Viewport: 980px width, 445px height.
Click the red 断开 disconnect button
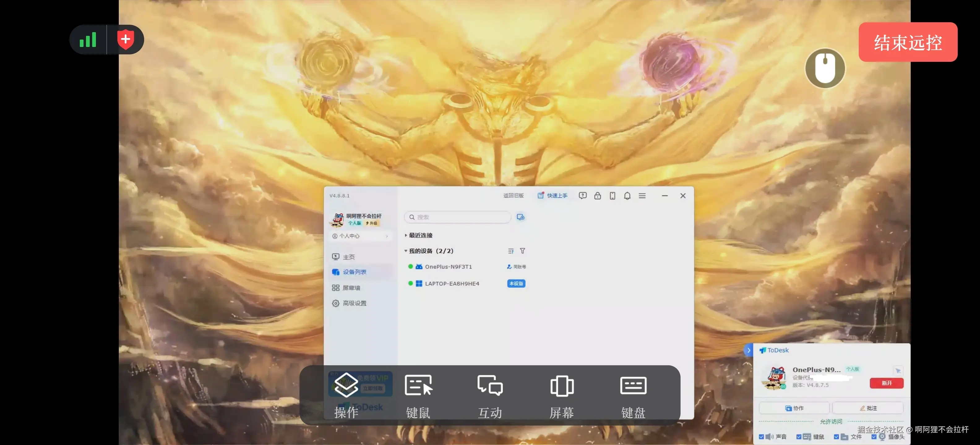tap(886, 383)
